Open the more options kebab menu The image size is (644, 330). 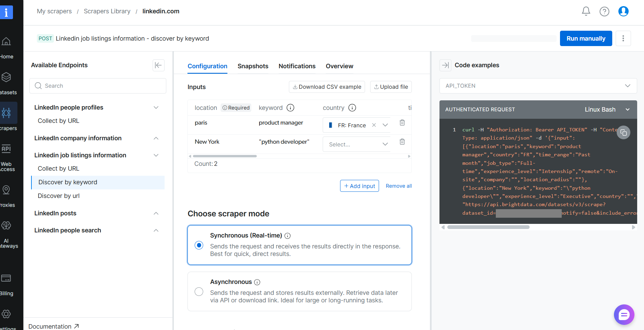click(623, 39)
